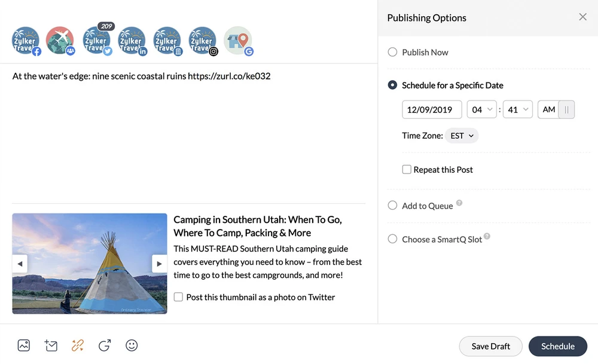Select the Instagram Zylker Travel account avatar
Image resolution: width=598 pixels, height=364 pixels.
pyautogui.click(x=203, y=41)
